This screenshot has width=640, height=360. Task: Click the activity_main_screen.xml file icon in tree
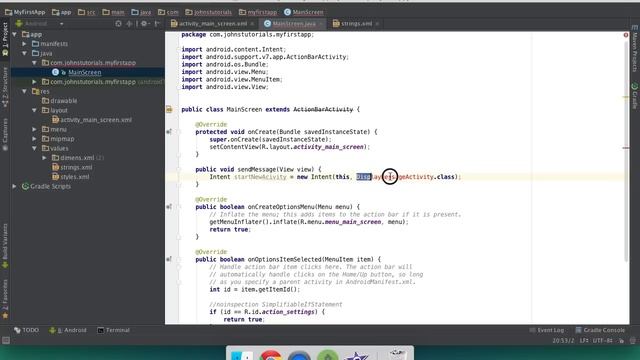click(56, 120)
